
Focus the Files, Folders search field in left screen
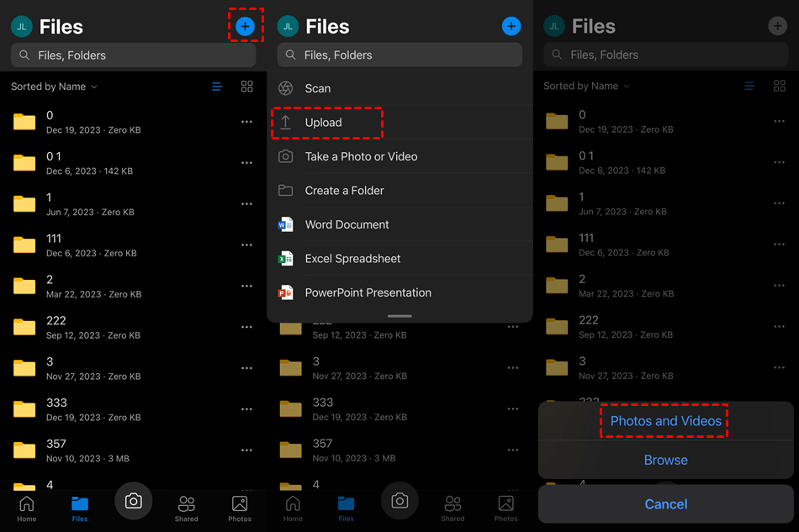click(x=133, y=55)
